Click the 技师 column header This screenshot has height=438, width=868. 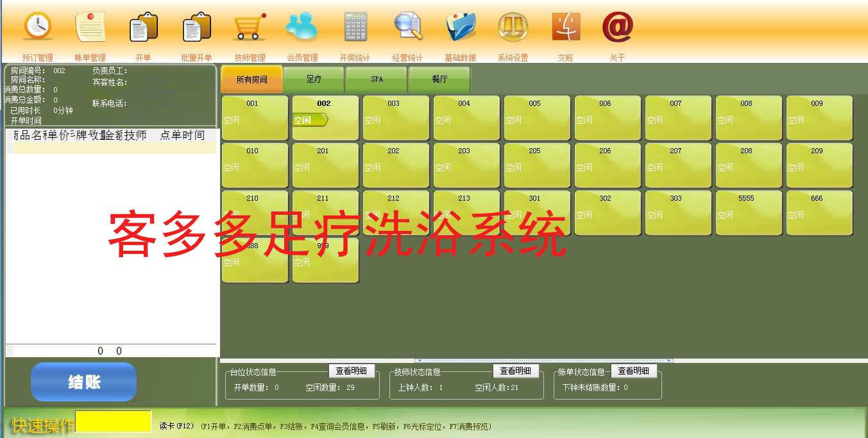point(135,135)
